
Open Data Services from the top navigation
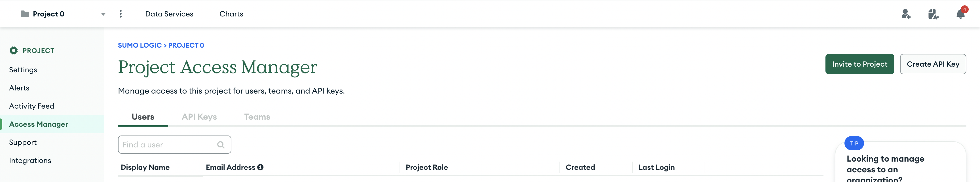[x=169, y=14]
